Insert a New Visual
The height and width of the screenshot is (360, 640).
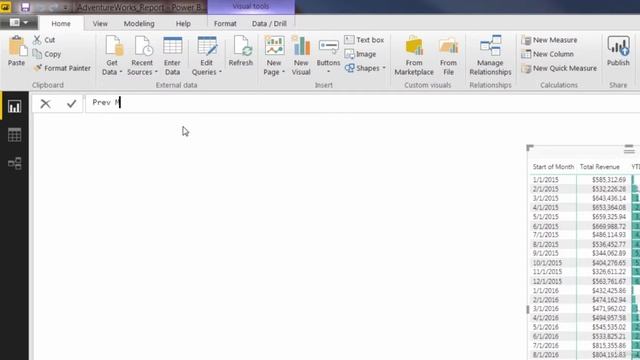click(x=301, y=55)
